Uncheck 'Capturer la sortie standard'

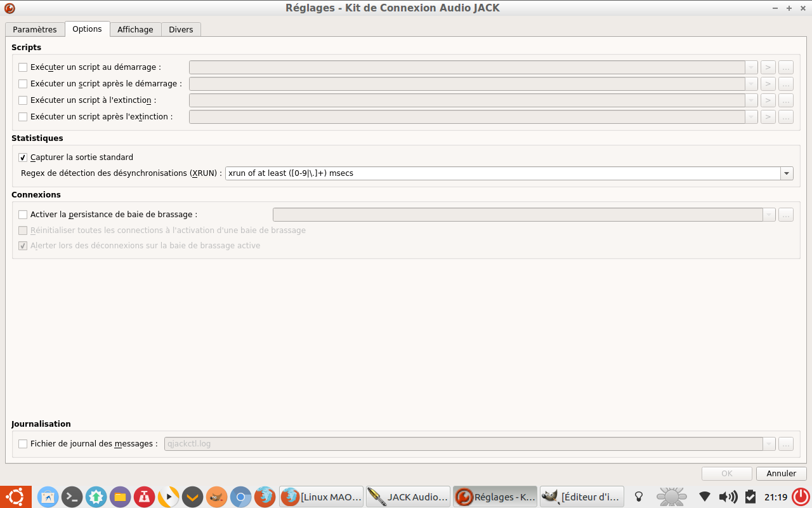(23, 157)
